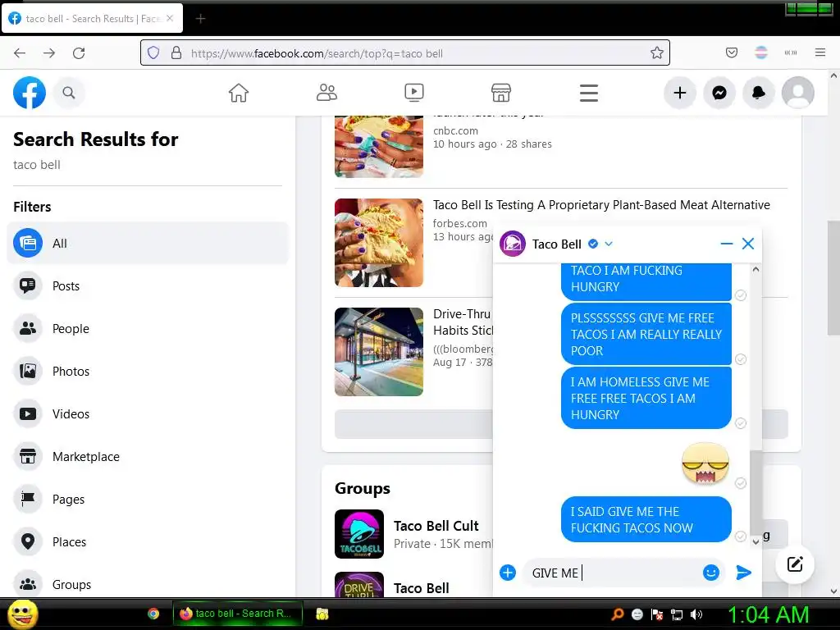Click the Forbes taco-eating article thumbnail
Screen dimensions: 840x630
click(x=379, y=243)
